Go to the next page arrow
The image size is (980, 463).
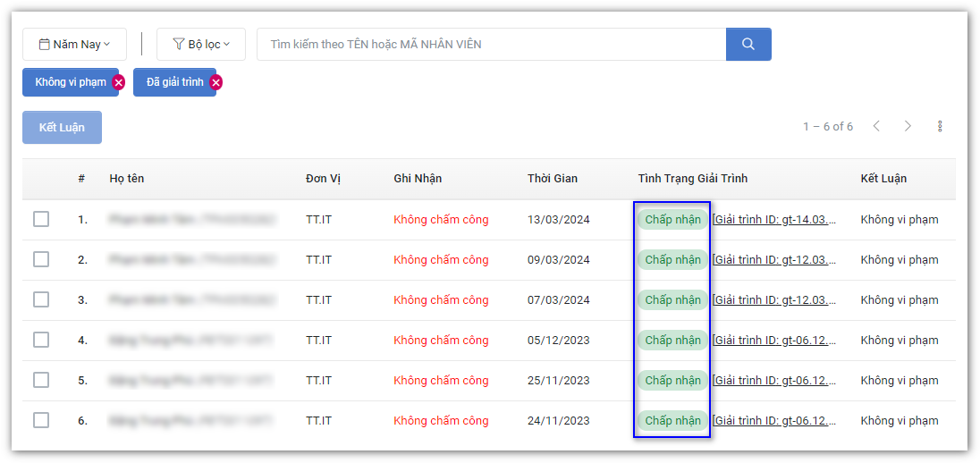[908, 126]
